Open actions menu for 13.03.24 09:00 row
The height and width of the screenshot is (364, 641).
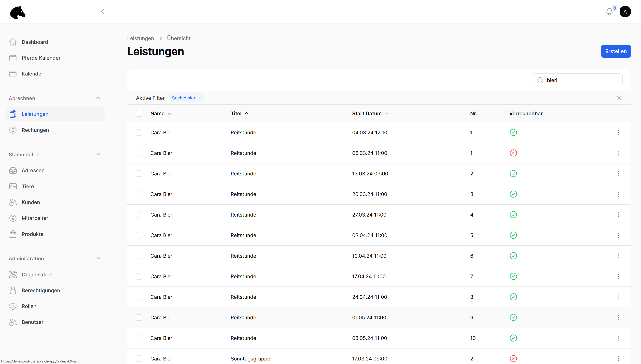[x=619, y=174]
